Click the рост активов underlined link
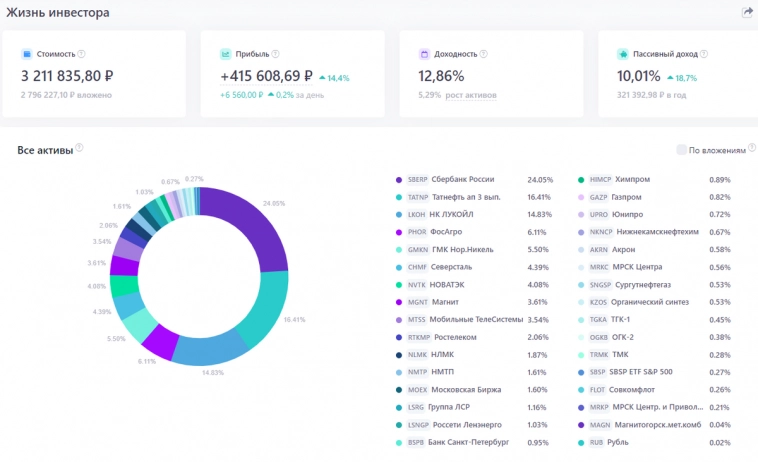The height and width of the screenshot is (462, 758). [471, 95]
